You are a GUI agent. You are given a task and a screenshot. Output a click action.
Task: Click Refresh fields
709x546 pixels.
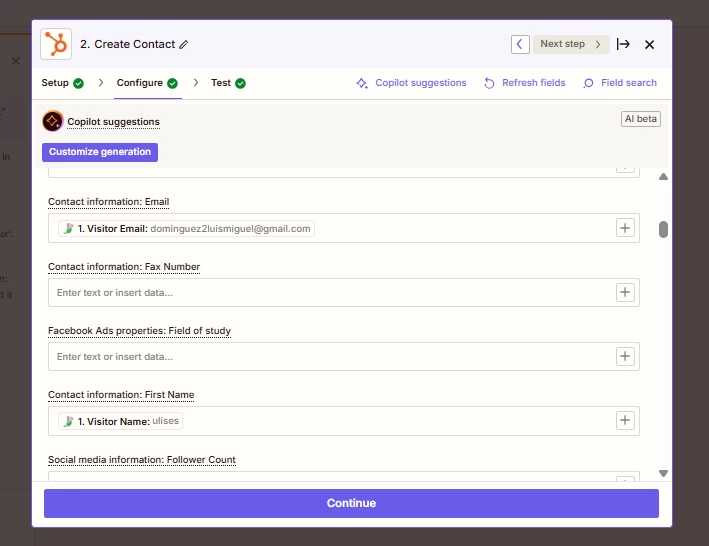525,83
